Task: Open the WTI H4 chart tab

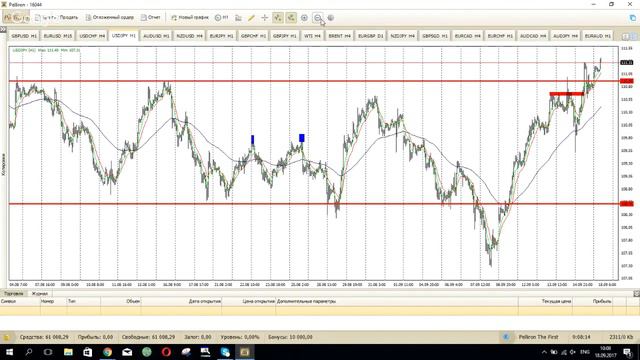Action: (312, 36)
